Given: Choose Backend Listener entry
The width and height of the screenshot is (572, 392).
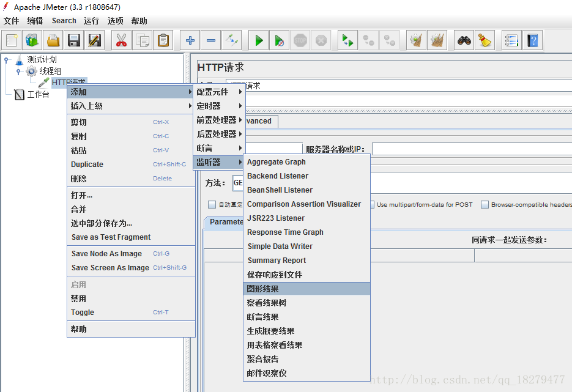Looking at the screenshot, I should tap(306, 176).
